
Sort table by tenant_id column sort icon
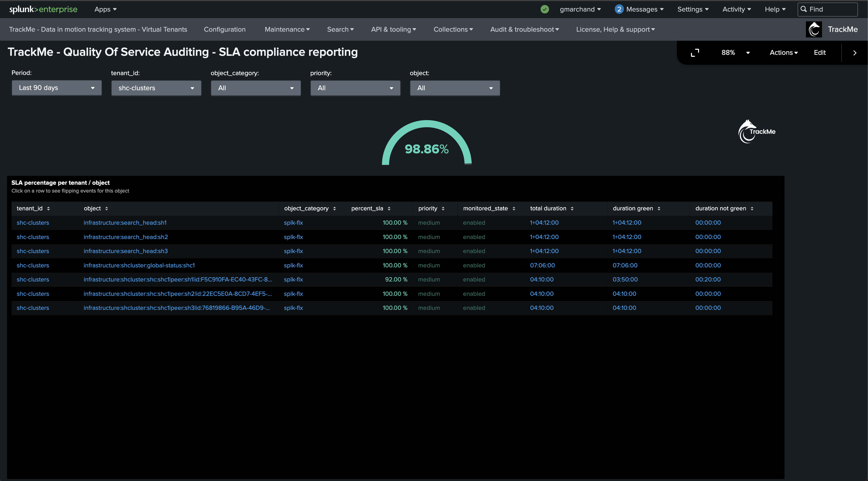(49, 209)
